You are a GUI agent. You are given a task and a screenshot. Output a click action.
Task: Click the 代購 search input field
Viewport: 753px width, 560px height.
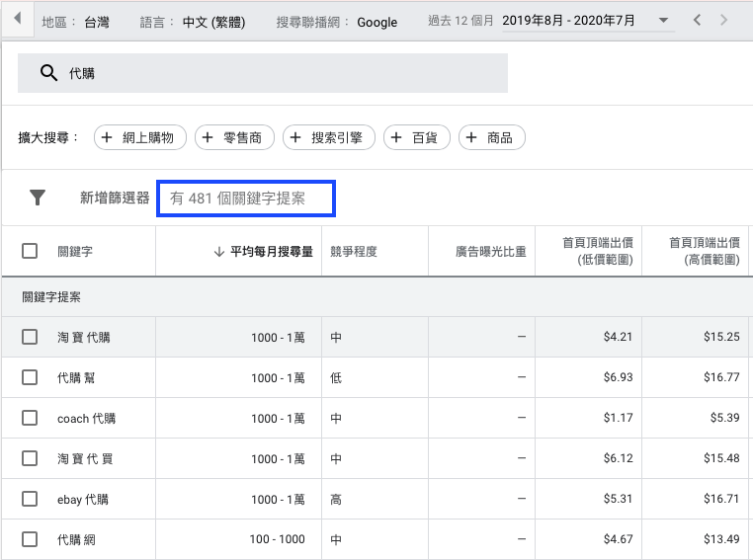277,73
